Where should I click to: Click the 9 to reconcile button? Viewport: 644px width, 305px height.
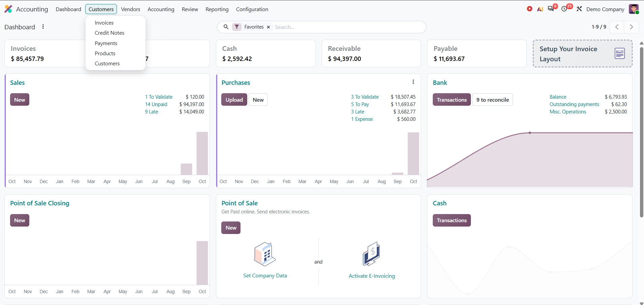492,100
